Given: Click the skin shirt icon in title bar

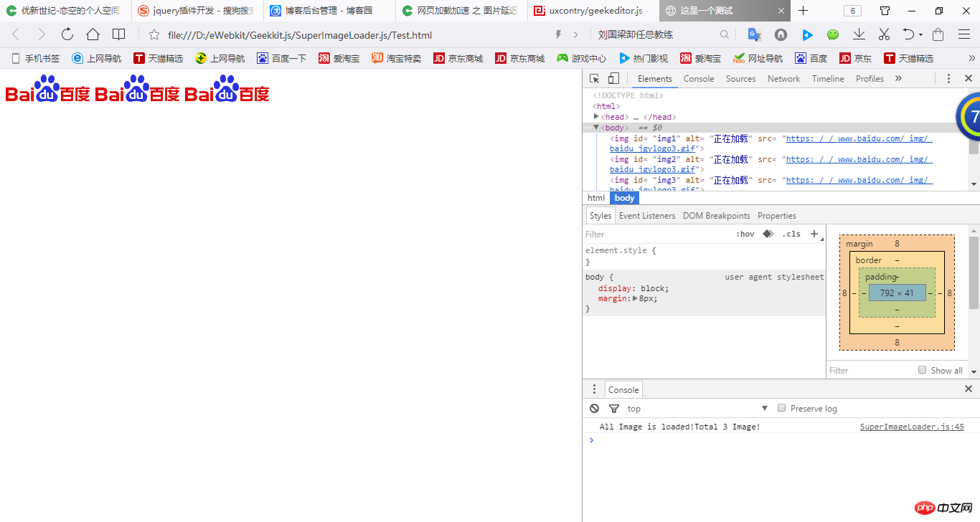Looking at the screenshot, I should (x=885, y=11).
